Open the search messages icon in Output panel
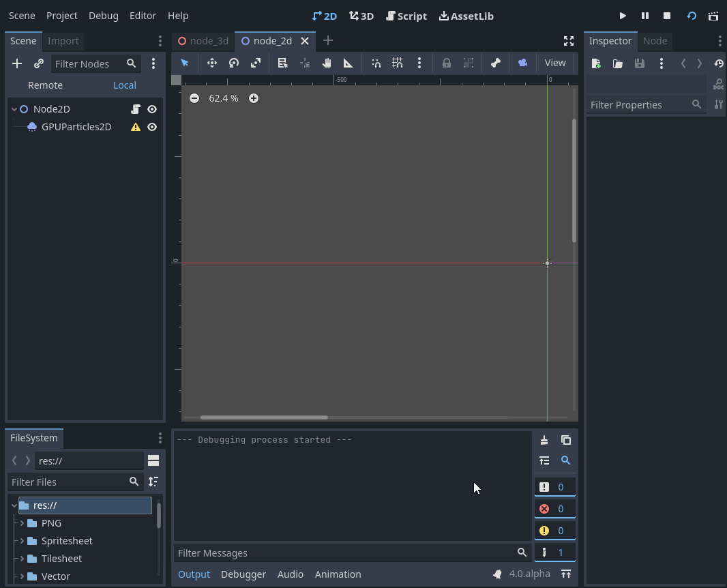Screen dimensions: 727x588 pyautogui.click(x=566, y=460)
